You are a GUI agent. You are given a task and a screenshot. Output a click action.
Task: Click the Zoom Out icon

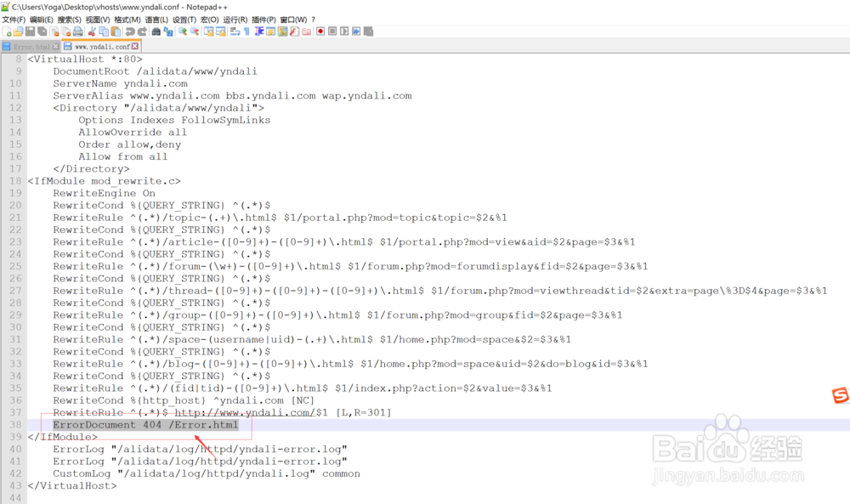click(195, 31)
